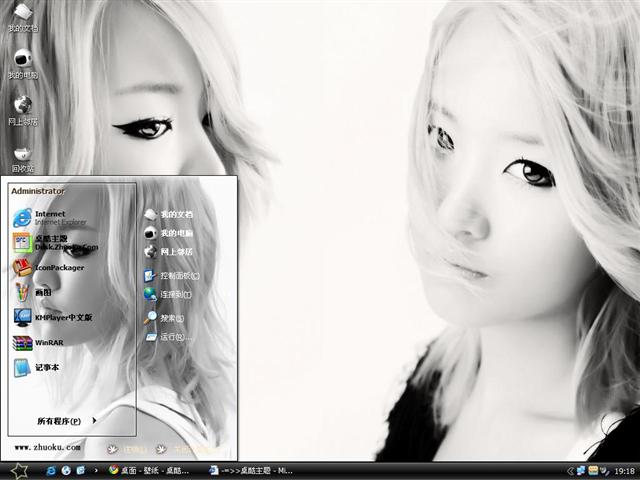Open 控制面板 control panel entry
Image resolution: width=640 pixels, height=480 pixels.
coord(172,276)
